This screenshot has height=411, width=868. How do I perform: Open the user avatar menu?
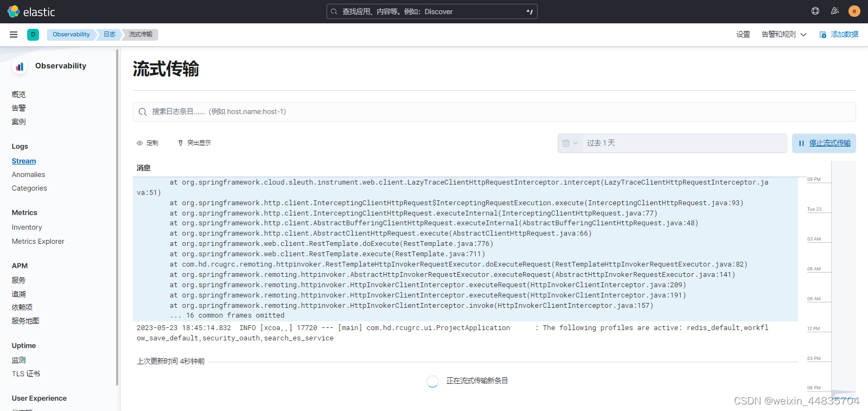tap(854, 11)
